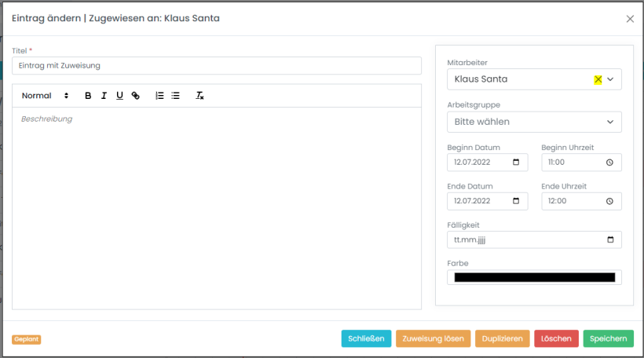Toggle bold formatting in editor toolbar
The height and width of the screenshot is (358, 644).
coord(88,96)
